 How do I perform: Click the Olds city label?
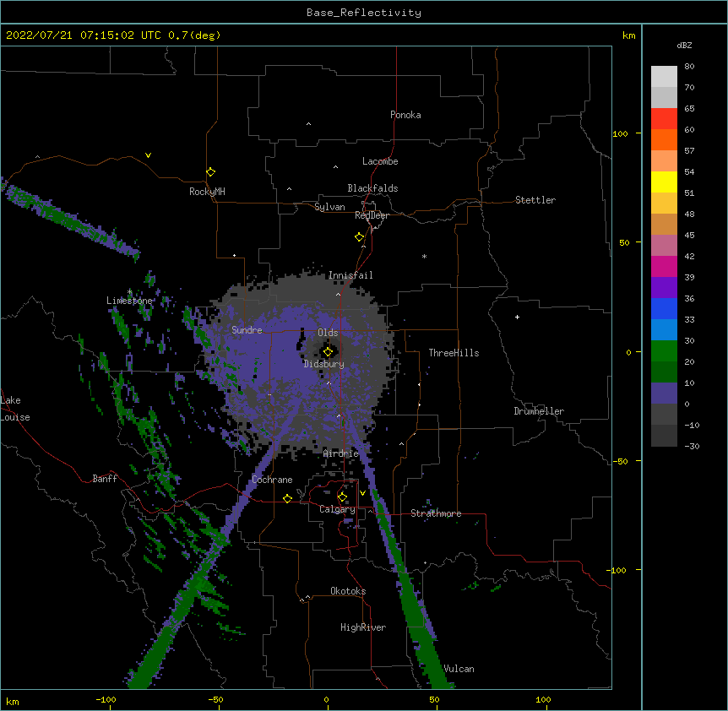click(x=328, y=333)
